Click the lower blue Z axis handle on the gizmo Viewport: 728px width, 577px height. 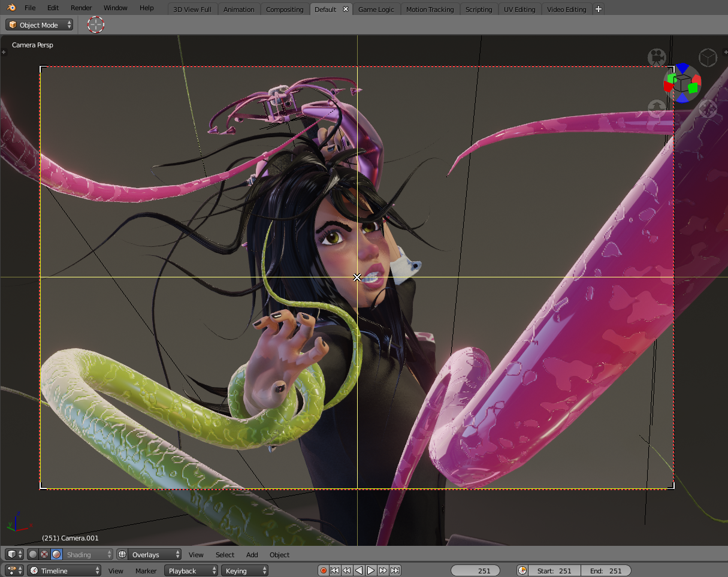tap(682, 98)
